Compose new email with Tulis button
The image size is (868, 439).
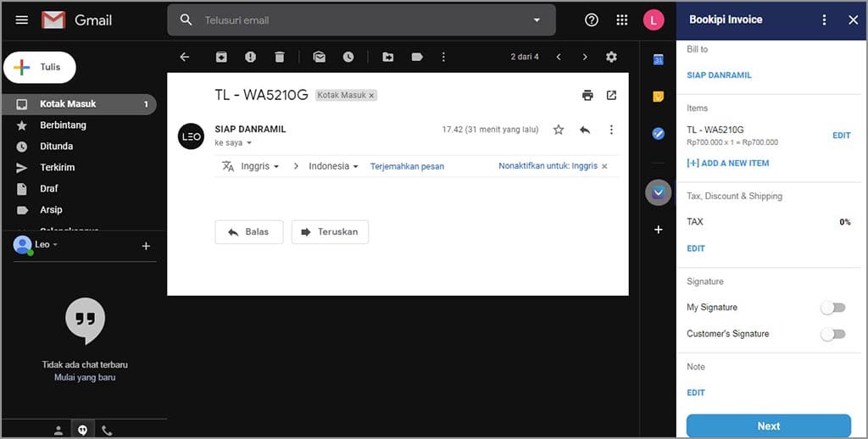point(40,67)
